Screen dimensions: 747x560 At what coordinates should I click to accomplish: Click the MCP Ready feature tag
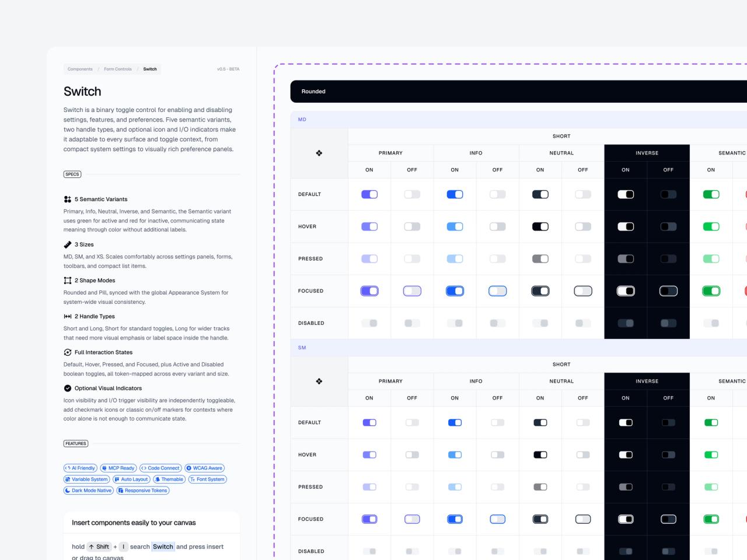[118, 468]
